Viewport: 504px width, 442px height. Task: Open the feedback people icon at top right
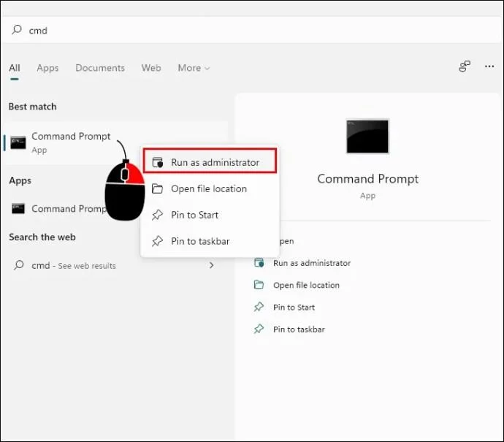tap(464, 66)
